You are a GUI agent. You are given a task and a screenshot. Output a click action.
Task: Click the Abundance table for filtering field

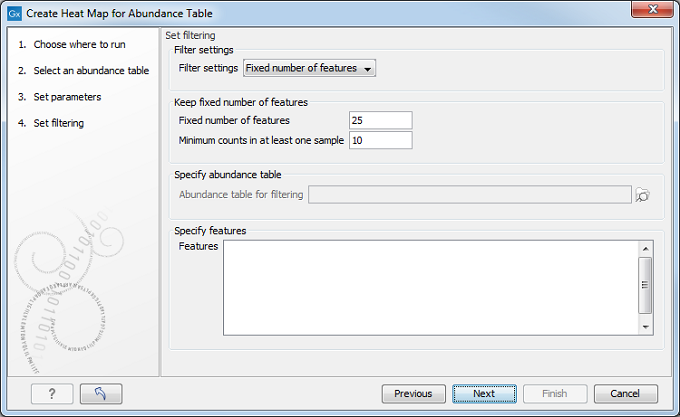pos(470,195)
